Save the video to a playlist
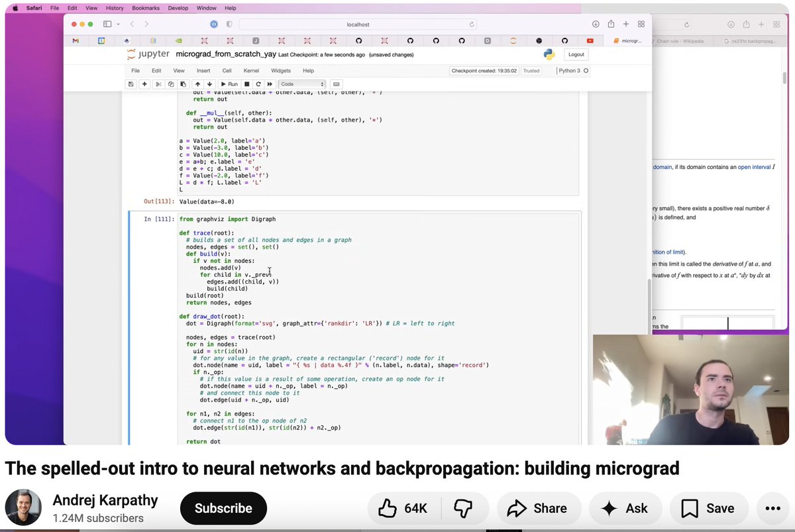Image resolution: width=795 pixels, height=532 pixels. 708,508
